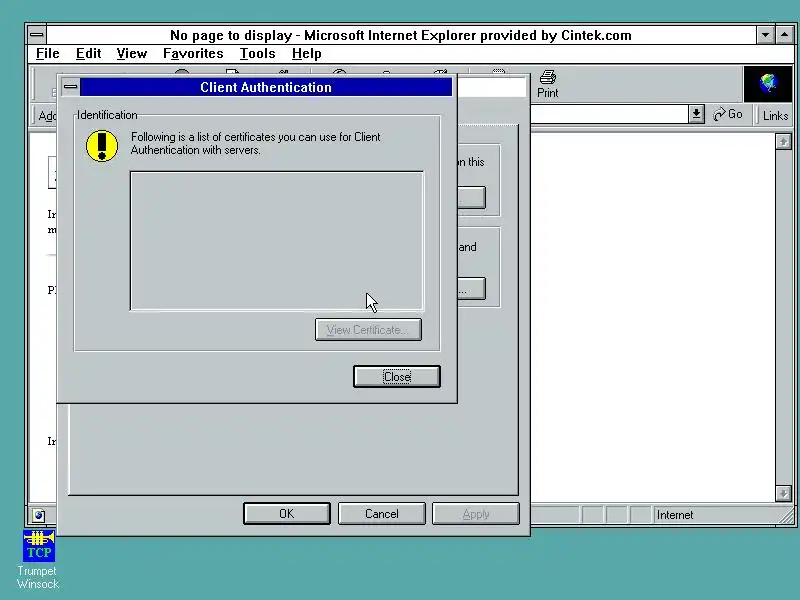Viewport: 800px width, 600px height.
Task: Click the browser scrollbar down arrow
Action: 783,493
